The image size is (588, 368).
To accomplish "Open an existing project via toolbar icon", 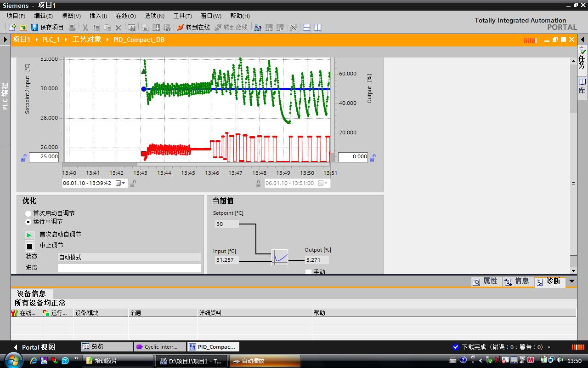I will click(23, 28).
